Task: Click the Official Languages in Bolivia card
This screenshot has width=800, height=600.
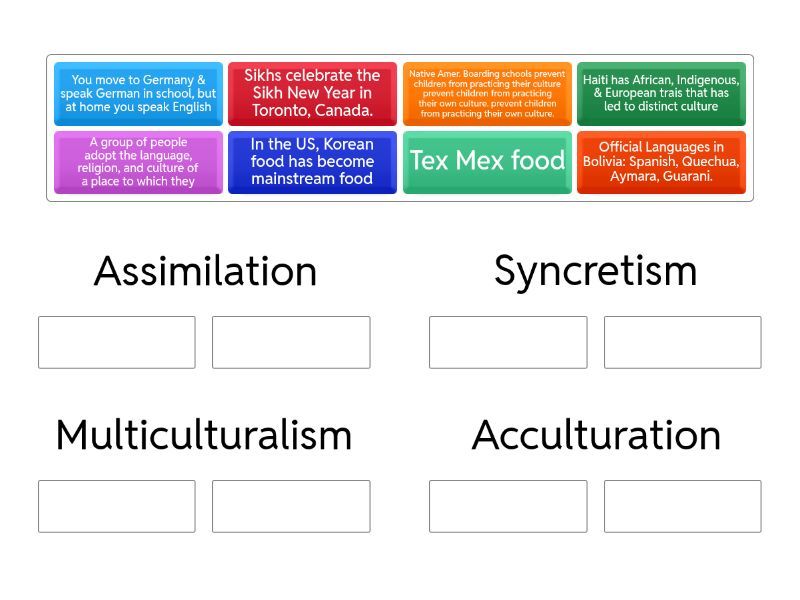Action: (661, 162)
